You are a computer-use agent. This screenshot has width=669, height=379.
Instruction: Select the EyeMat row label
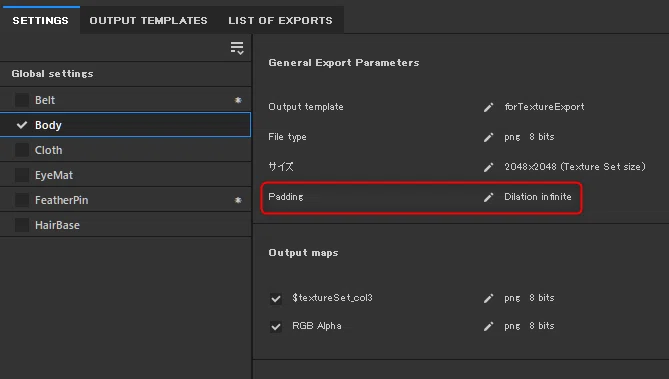pos(54,175)
